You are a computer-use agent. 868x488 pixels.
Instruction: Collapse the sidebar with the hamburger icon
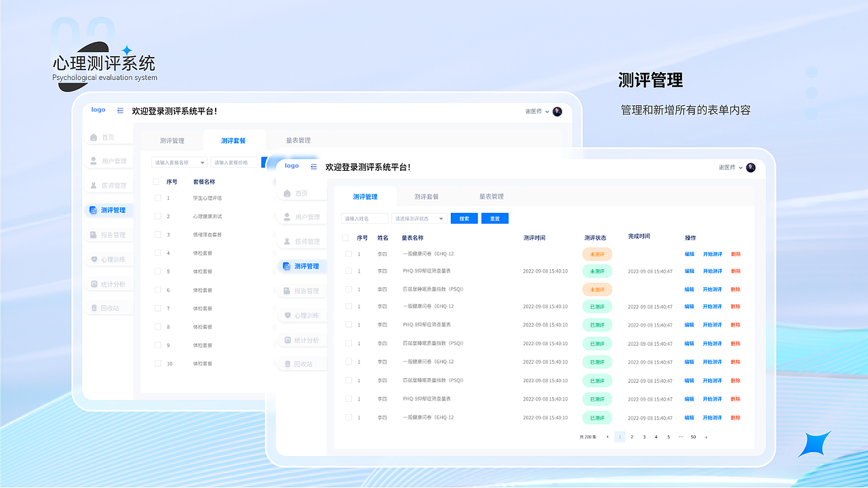tap(313, 166)
